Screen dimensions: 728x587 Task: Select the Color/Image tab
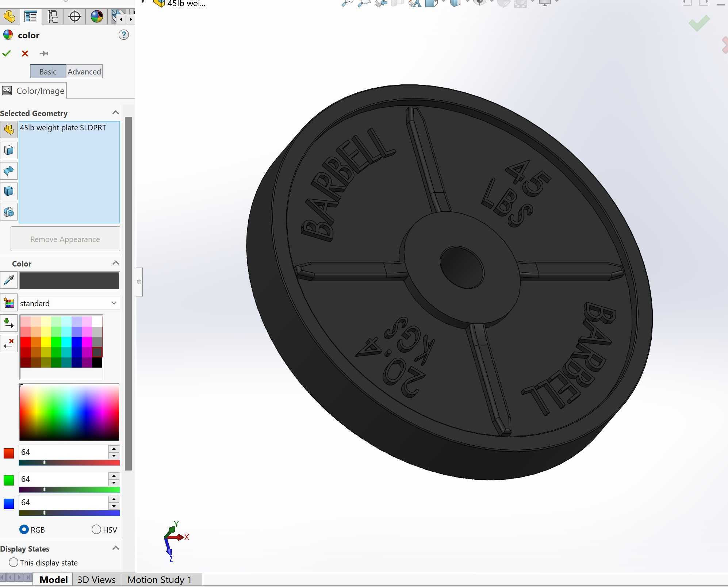[34, 91]
